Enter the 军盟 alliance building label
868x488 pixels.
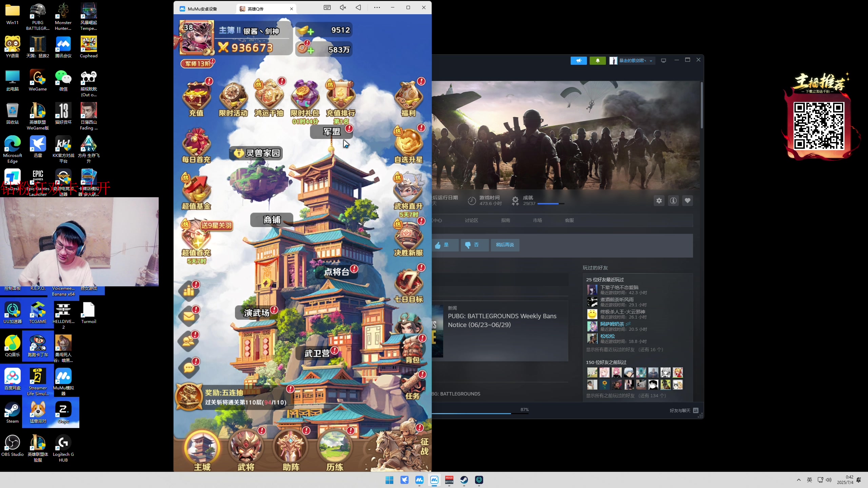tap(331, 132)
